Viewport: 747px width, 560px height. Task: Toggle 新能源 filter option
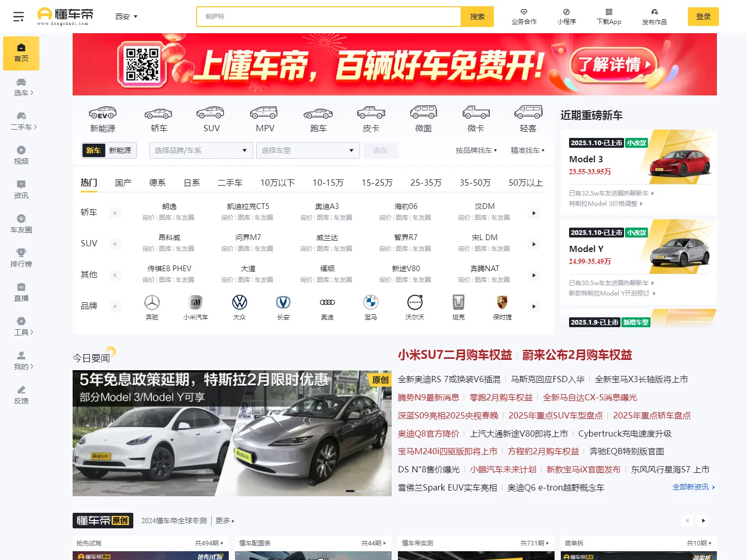click(x=120, y=150)
